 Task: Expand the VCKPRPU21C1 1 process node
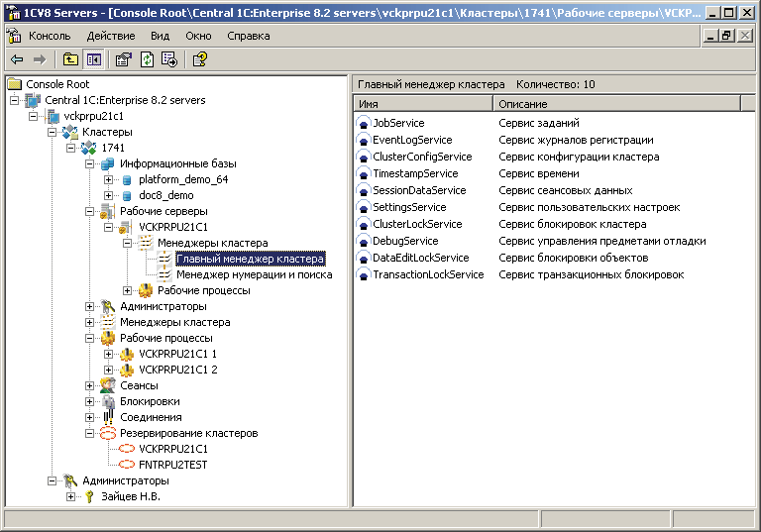coord(109,354)
